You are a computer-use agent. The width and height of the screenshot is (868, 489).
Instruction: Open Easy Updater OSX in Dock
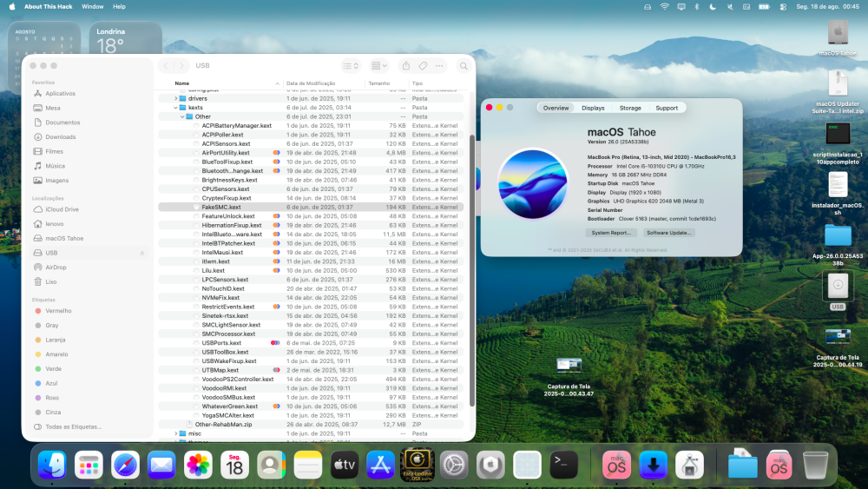click(418, 465)
